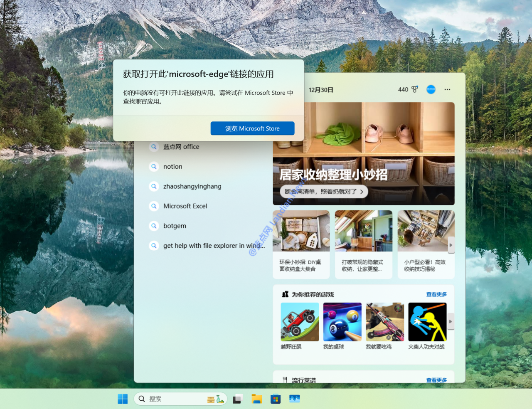Launch the "我就要吃鸡" game icon
This screenshot has width=532, height=409.
click(x=385, y=322)
